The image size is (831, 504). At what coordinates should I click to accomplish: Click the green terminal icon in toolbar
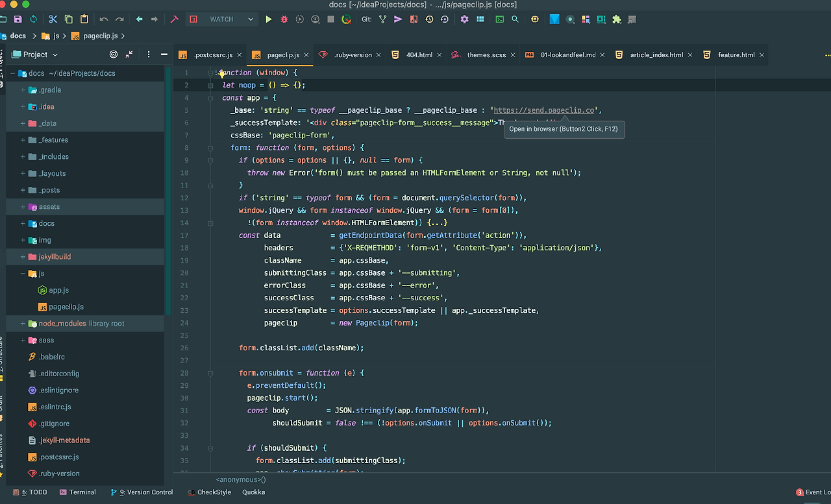[x=499, y=19]
